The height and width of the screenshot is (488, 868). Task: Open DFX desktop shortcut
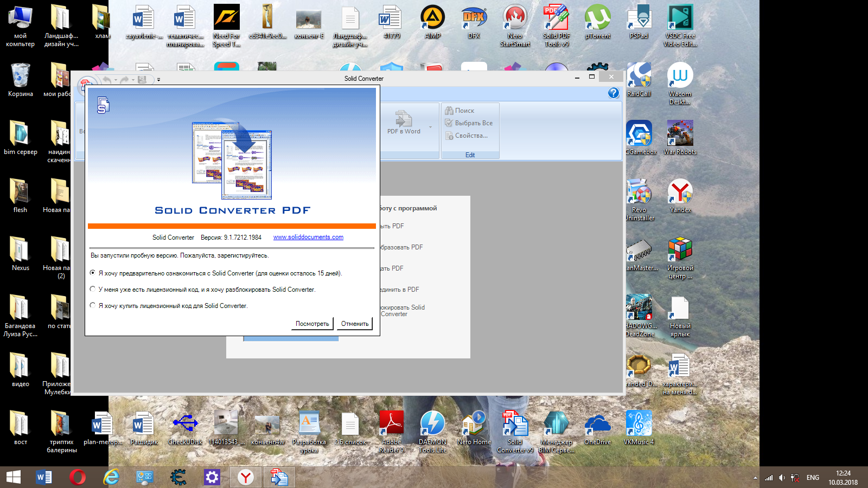pyautogui.click(x=474, y=22)
